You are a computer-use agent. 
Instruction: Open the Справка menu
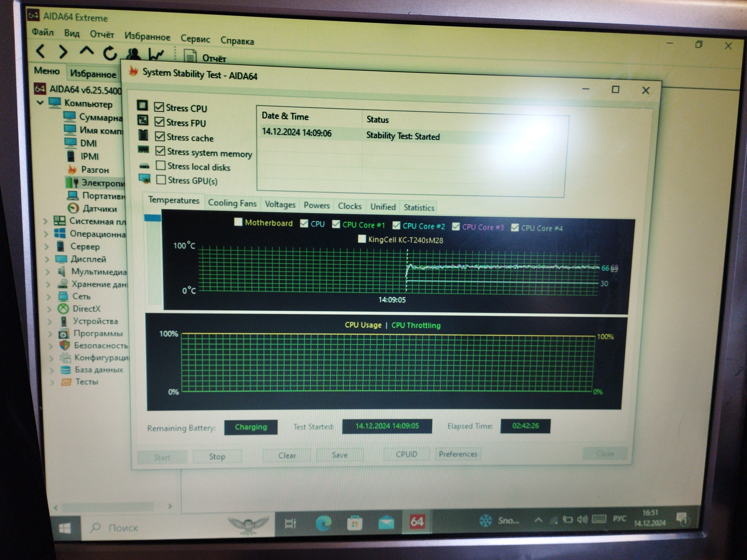point(237,40)
